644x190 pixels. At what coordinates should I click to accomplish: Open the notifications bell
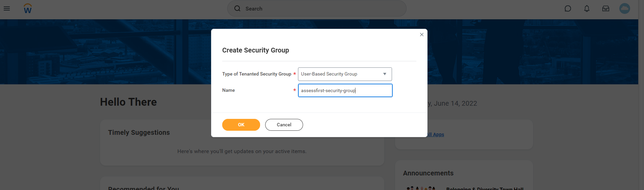587,8
